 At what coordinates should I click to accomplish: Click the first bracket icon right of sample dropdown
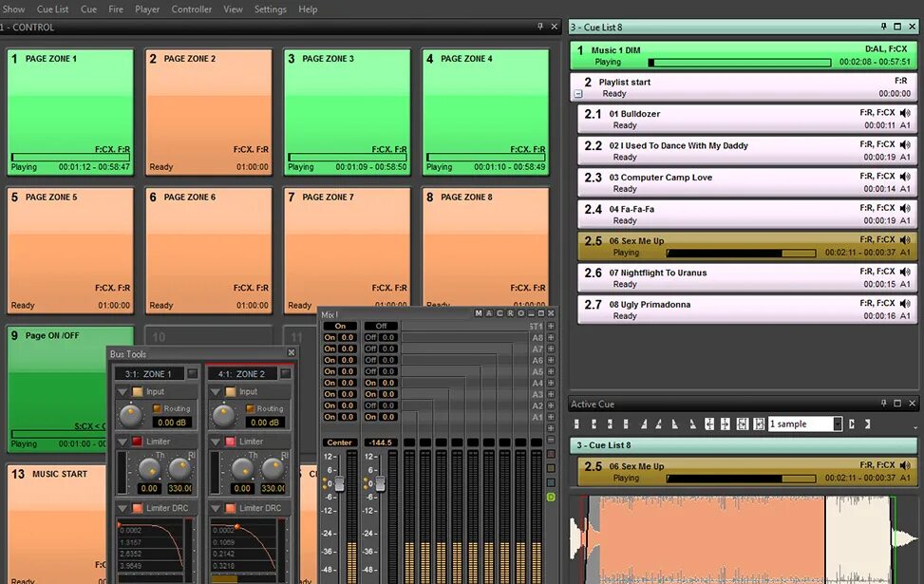click(x=852, y=424)
